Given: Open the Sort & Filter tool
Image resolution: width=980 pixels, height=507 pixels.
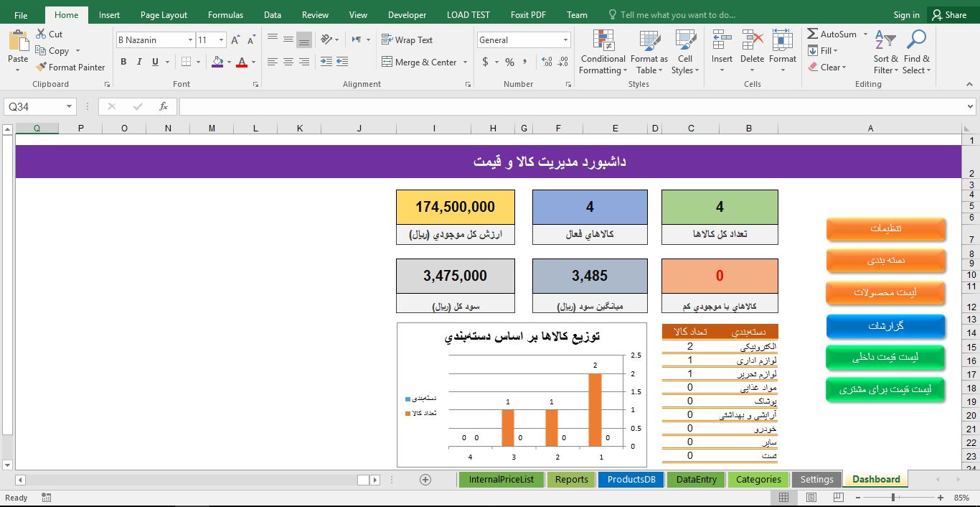Looking at the screenshot, I should [x=885, y=51].
